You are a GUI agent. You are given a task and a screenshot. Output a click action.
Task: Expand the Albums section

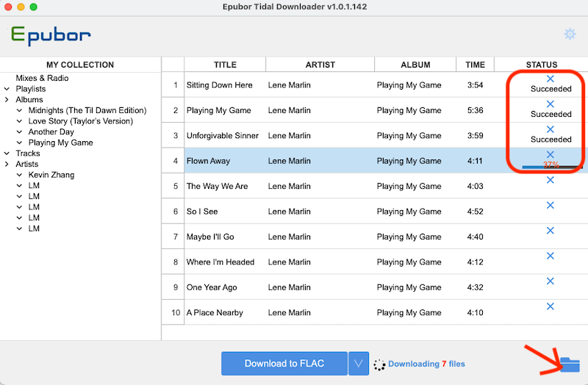[7, 100]
